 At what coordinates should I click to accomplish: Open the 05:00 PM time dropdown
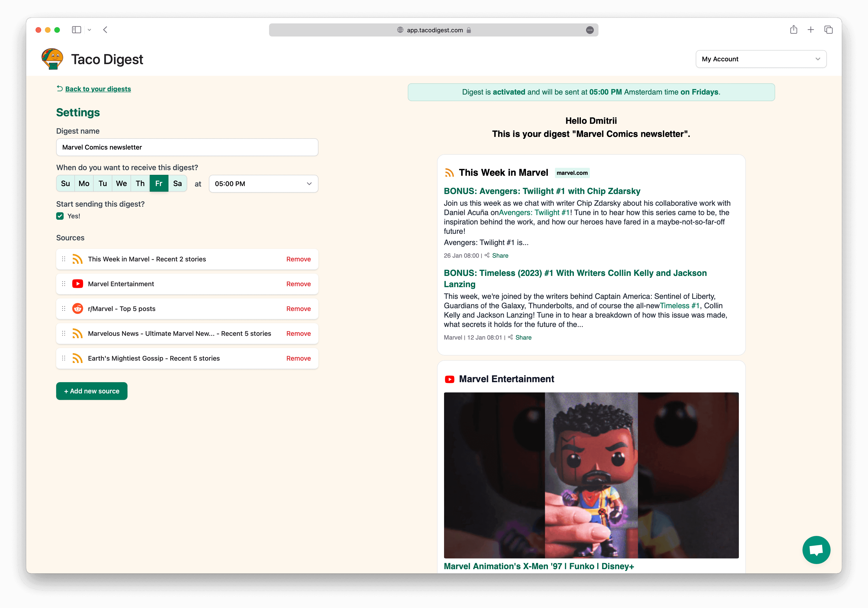pyautogui.click(x=263, y=184)
